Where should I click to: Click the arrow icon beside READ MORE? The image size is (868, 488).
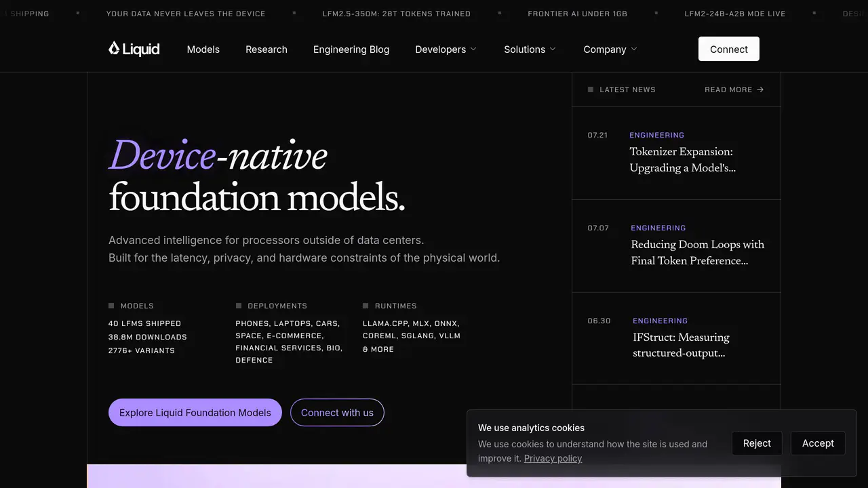tap(760, 89)
